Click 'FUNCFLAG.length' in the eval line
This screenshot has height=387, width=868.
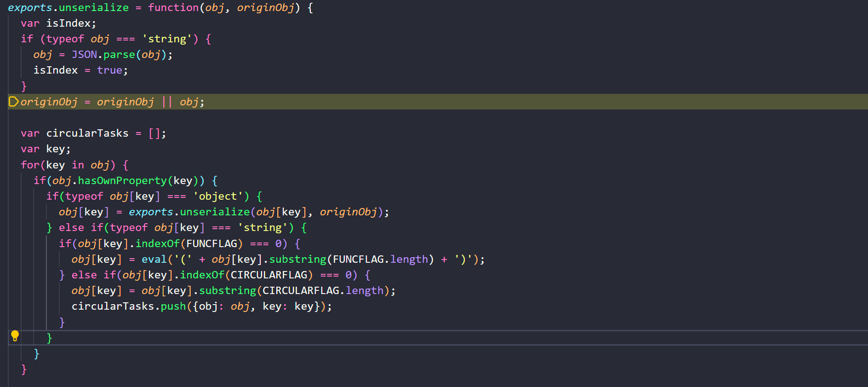coord(380,260)
